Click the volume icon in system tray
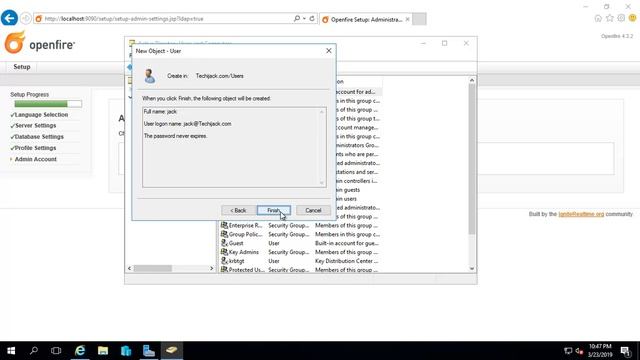This screenshot has width=640, height=360. [579, 351]
